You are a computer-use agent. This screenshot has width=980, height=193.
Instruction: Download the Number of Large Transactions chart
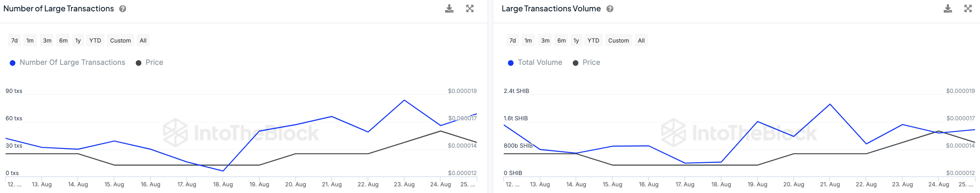coord(449,9)
